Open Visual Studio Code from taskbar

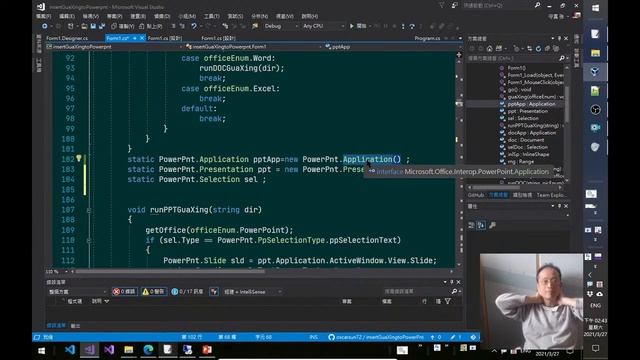(x=70, y=350)
